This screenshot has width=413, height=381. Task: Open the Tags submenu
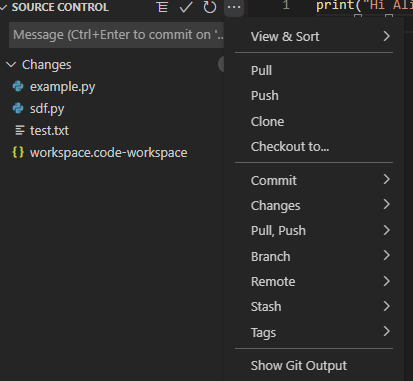pos(314,332)
